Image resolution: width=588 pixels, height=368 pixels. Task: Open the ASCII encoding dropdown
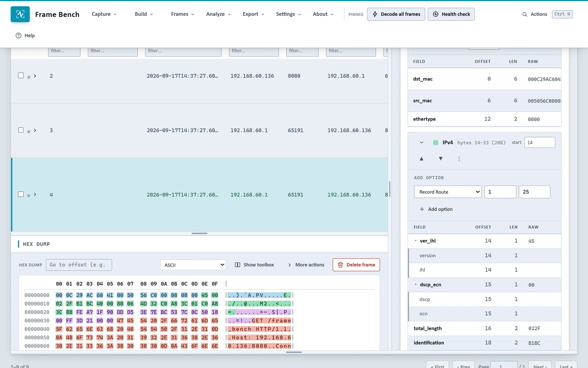[193, 265]
